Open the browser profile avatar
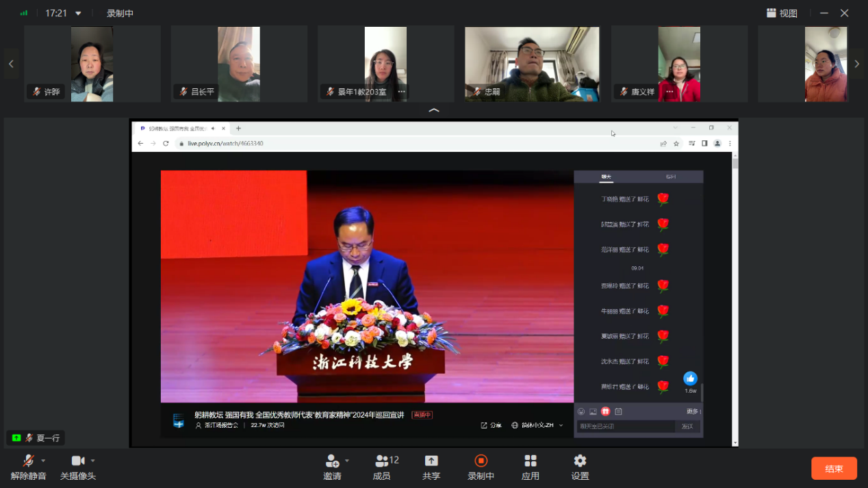This screenshot has height=488, width=868. (717, 144)
